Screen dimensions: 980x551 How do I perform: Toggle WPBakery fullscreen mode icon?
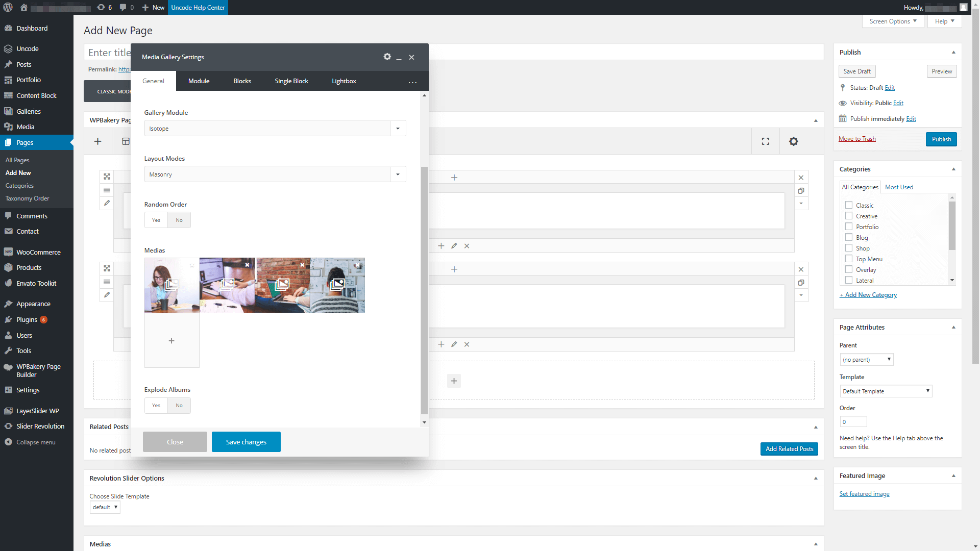(x=766, y=141)
